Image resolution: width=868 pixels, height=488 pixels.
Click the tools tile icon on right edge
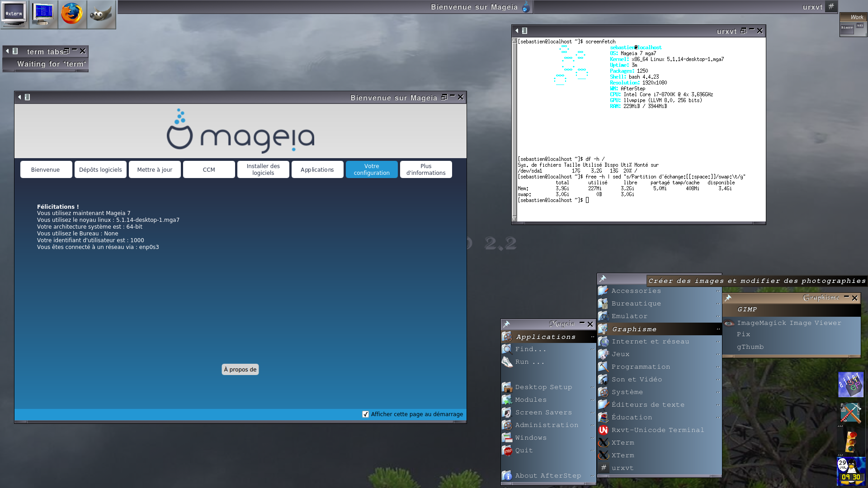click(x=850, y=413)
